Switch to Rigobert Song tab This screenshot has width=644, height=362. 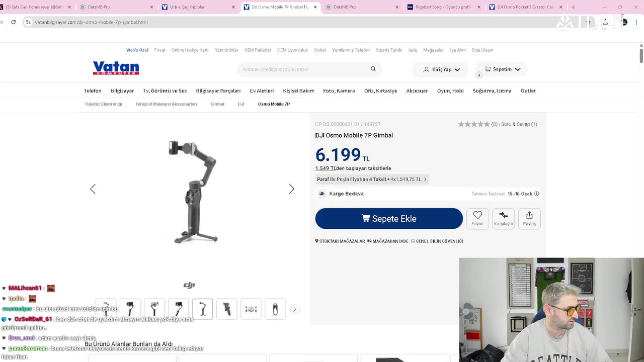[x=443, y=7]
